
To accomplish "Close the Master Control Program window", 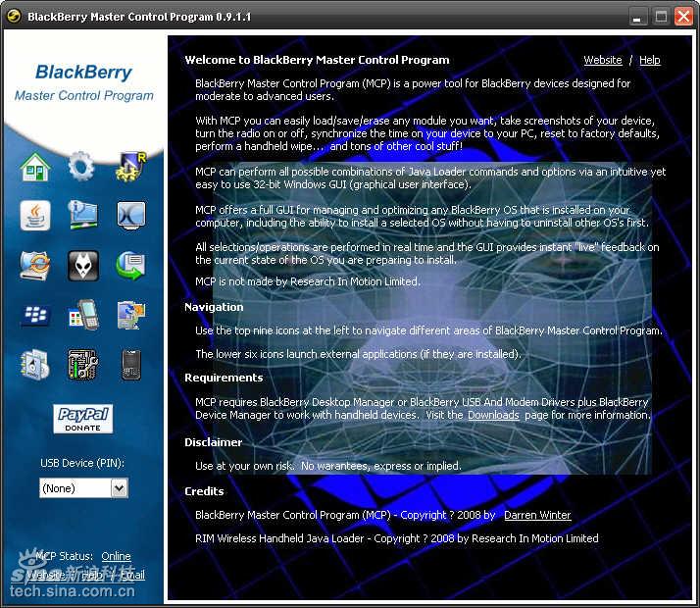I will (x=683, y=17).
